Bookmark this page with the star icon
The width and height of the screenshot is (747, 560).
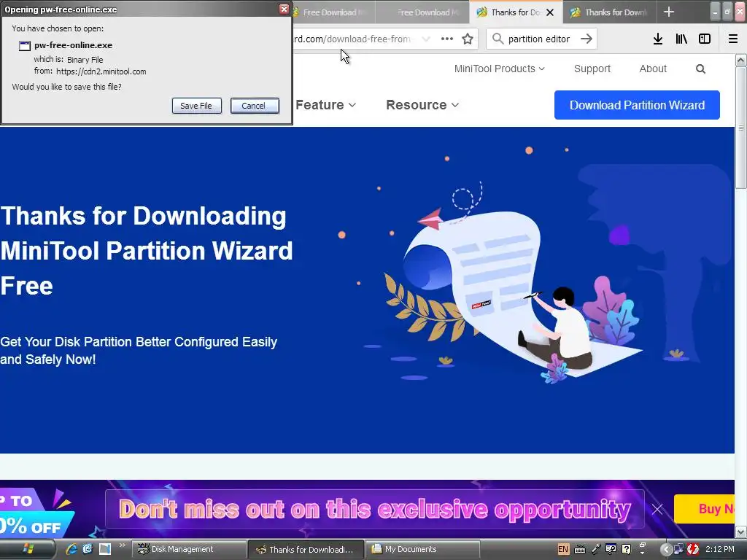(468, 39)
